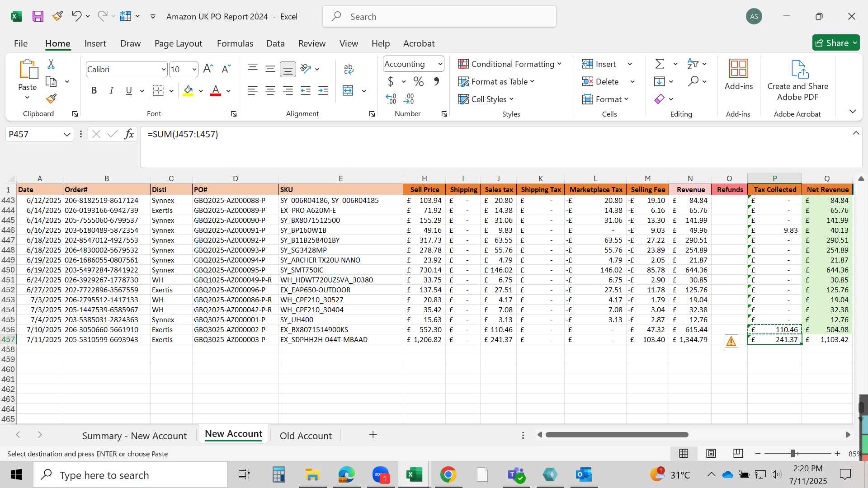The height and width of the screenshot is (488, 868).
Task: Click the Decrease Decimal icon
Action: tap(409, 99)
